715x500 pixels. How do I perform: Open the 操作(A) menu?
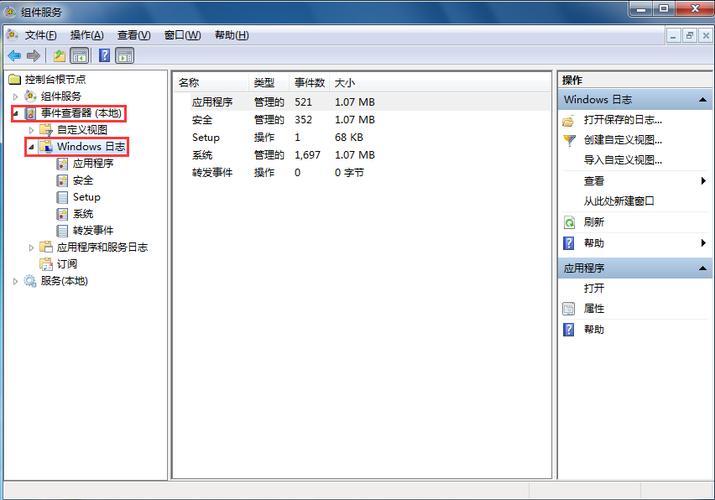[x=87, y=35]
